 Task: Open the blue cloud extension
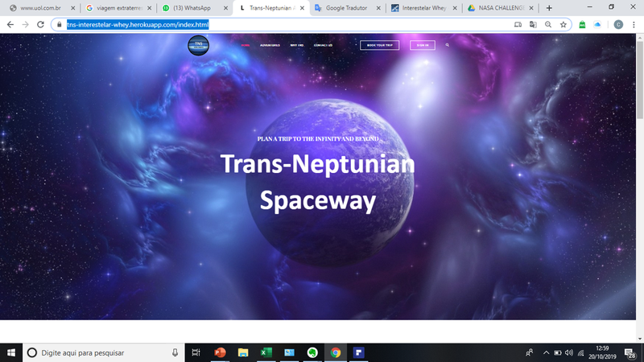pos(597,24)
